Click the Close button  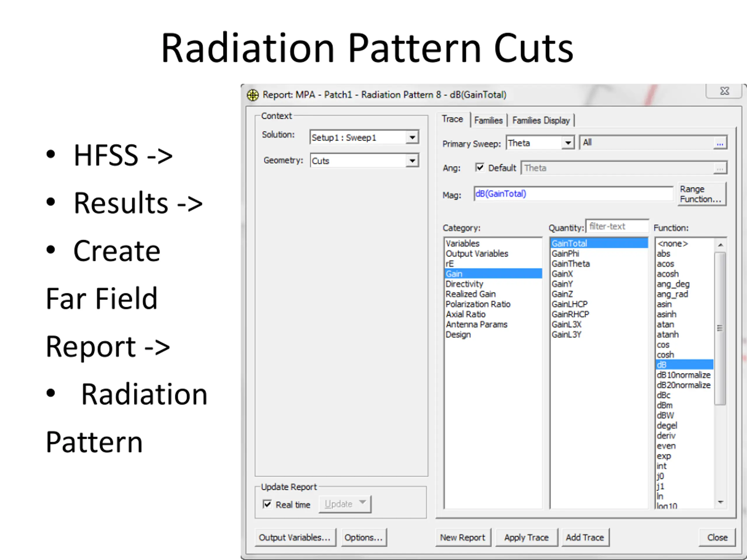point(717,537)
